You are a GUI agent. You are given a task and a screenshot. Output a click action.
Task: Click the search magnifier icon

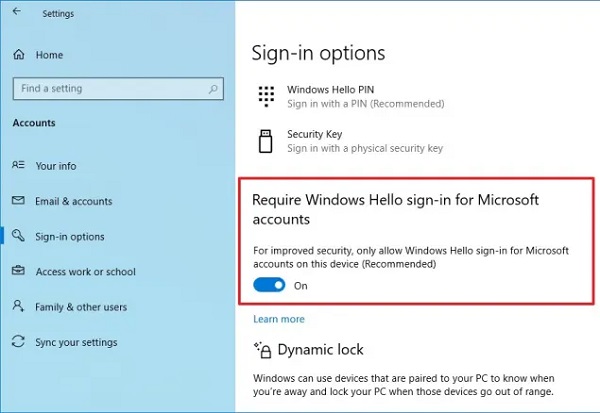(x=213, y=89)
